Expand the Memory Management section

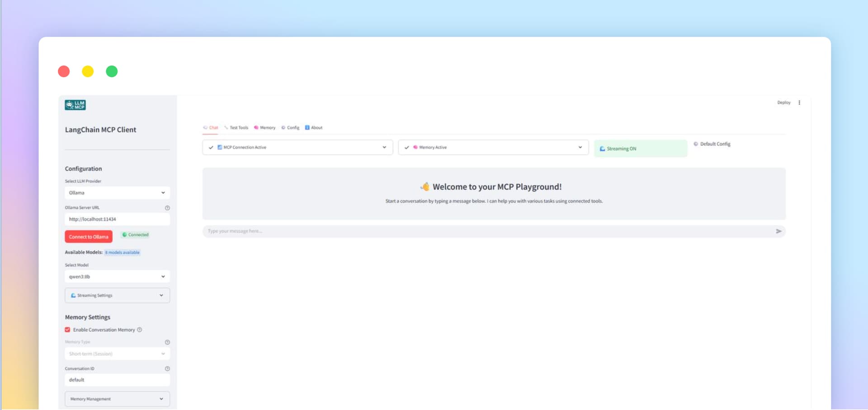point(117,399)
